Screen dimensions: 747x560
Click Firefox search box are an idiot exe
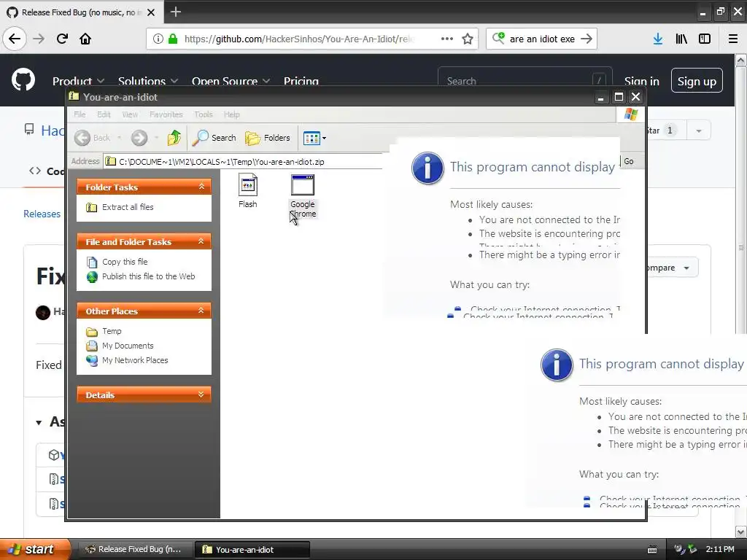[x=542, y=39]
